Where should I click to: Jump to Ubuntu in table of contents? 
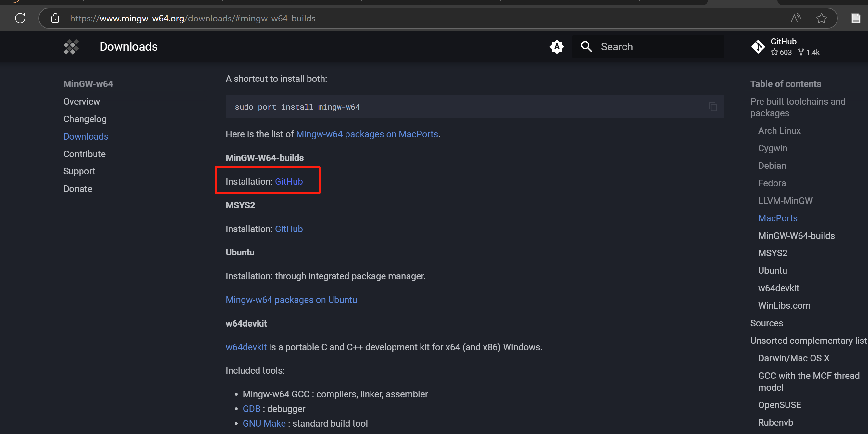pos(773,271)
